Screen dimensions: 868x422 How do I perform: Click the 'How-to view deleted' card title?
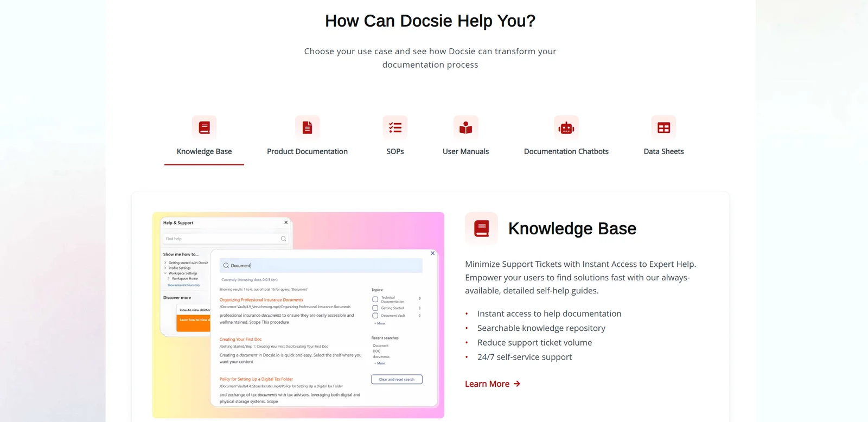point(195,310)
